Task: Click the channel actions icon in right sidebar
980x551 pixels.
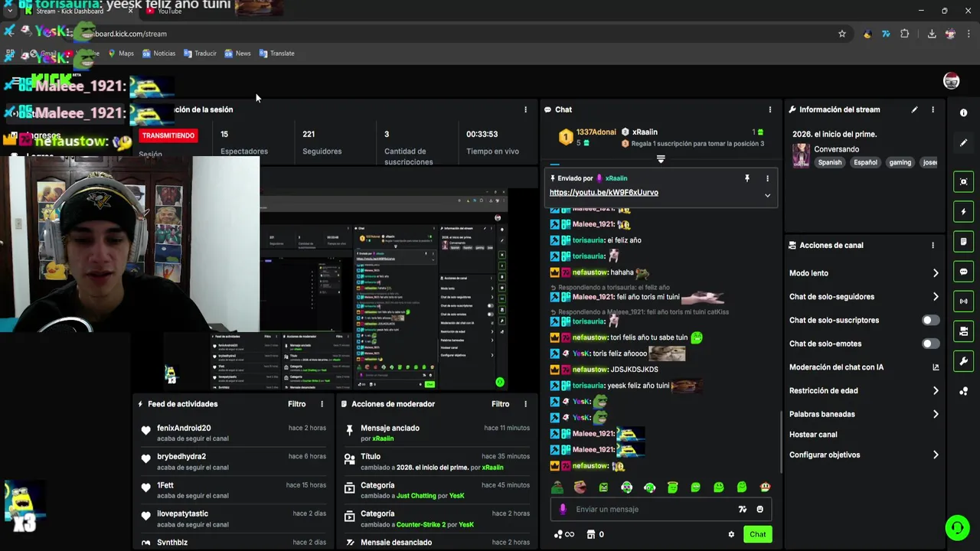Action: (963, 331)
